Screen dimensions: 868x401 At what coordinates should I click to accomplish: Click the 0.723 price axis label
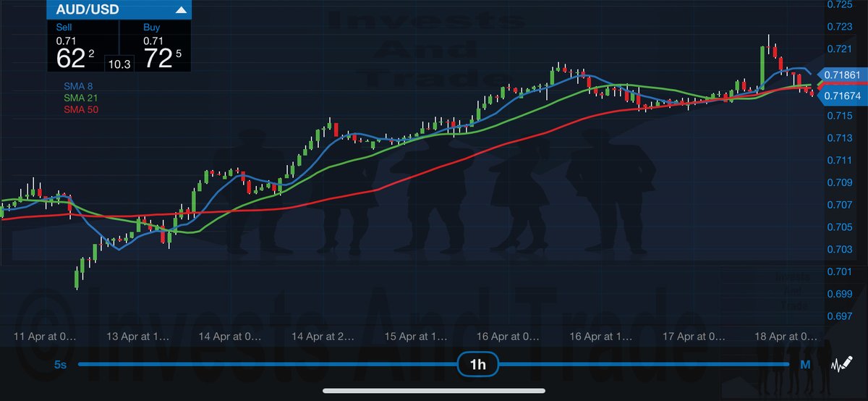click(838, 27)
